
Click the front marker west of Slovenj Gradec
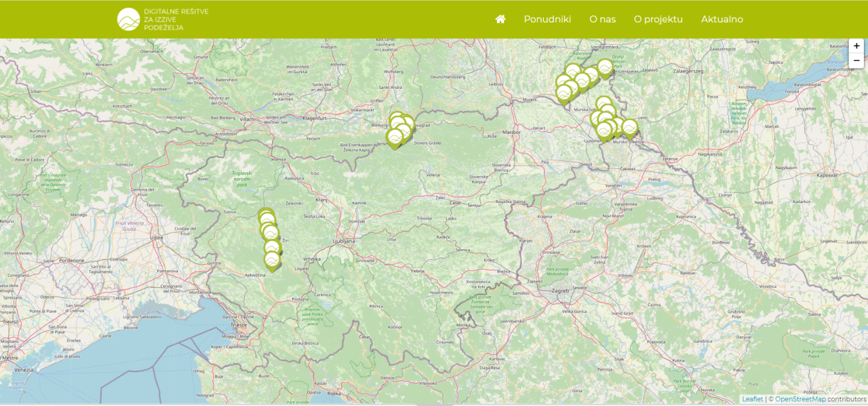pyautogui.click(x=395, y=137)
